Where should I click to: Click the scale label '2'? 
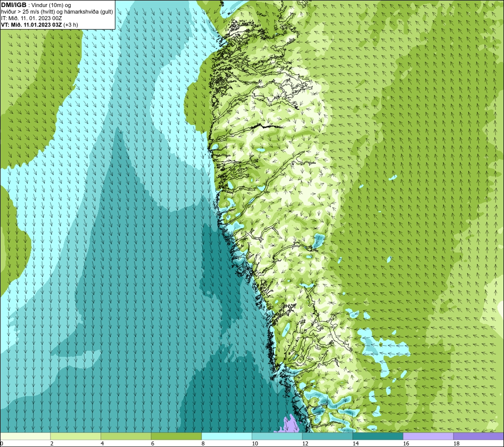click(52, 444)
